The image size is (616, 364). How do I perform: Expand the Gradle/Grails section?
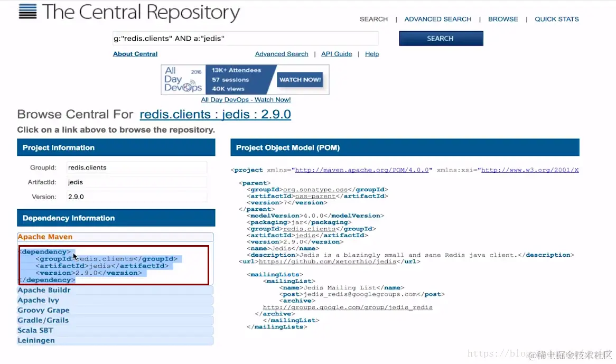115,320
